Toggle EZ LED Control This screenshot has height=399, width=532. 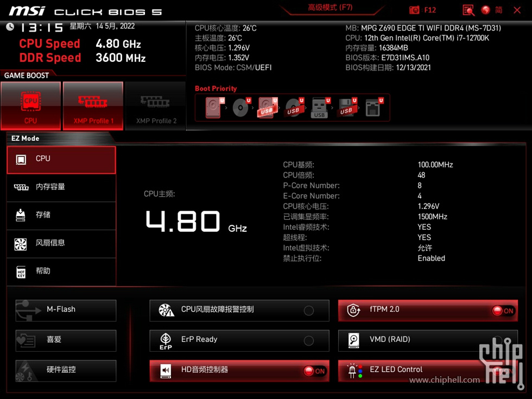[428, 370]
